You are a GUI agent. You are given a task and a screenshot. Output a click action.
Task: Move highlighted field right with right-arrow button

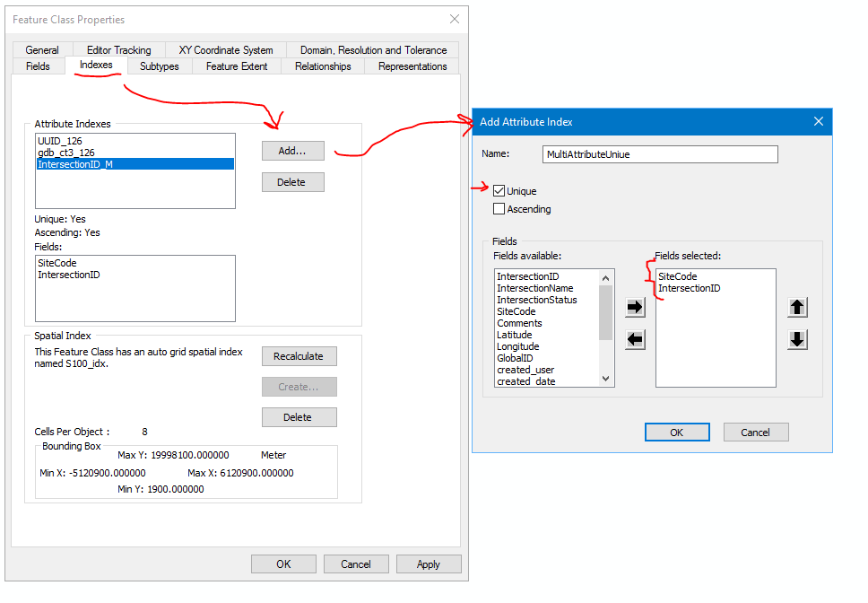point(635,306)
